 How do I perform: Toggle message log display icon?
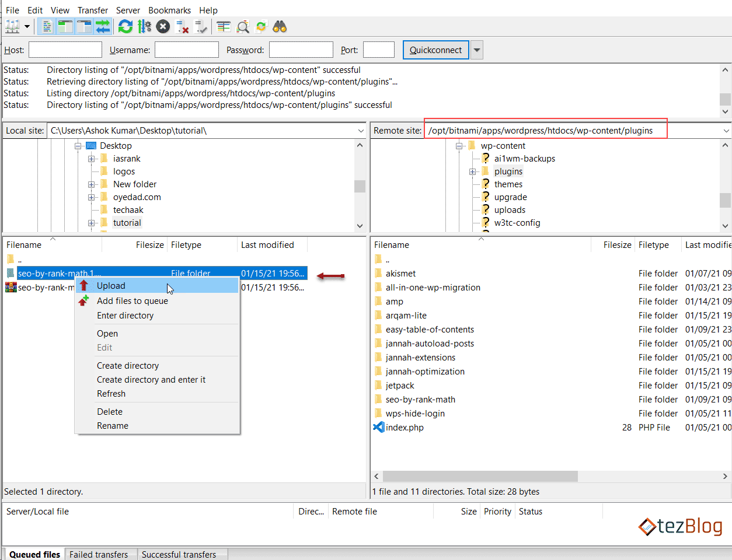[47, 26]
